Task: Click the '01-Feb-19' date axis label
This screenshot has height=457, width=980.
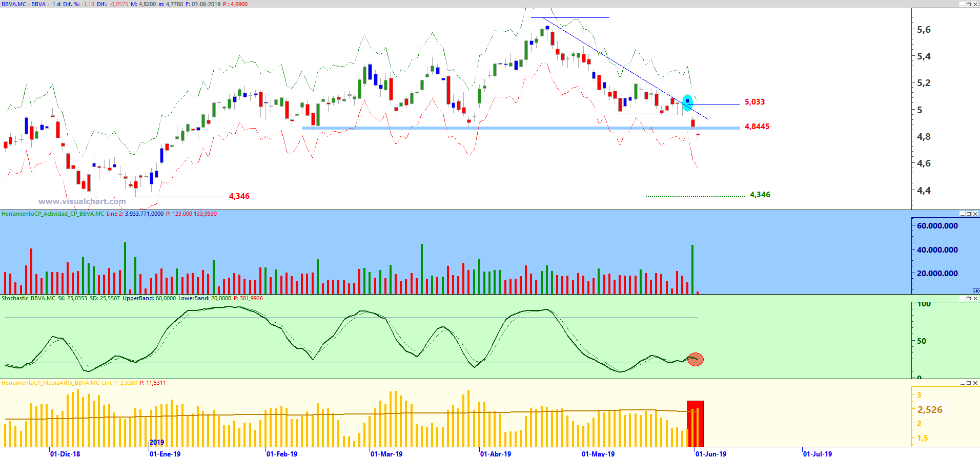Action: 282,454
